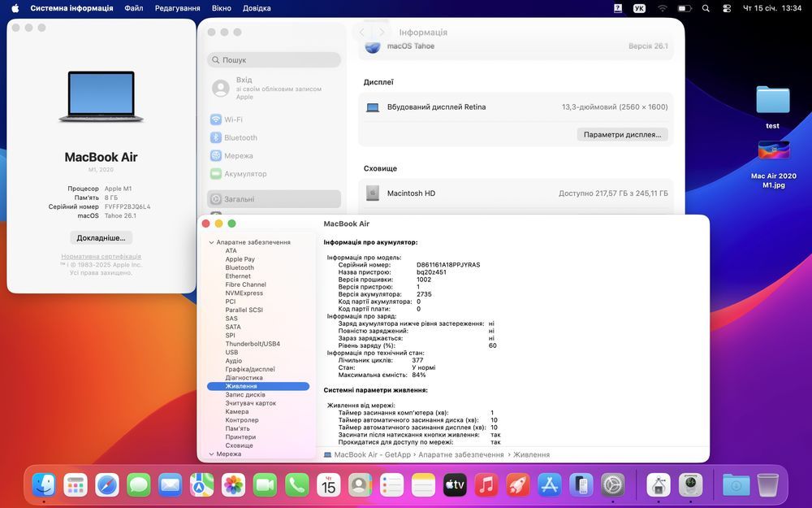This screenshot has height=508, width=812.
Task: Select Сховище in the hardware tree
Action: click(240, 445)
